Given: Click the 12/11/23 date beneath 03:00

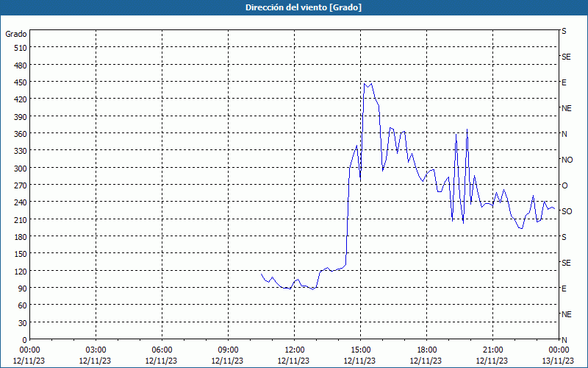Looking at the screenshot, I should 95,361.
